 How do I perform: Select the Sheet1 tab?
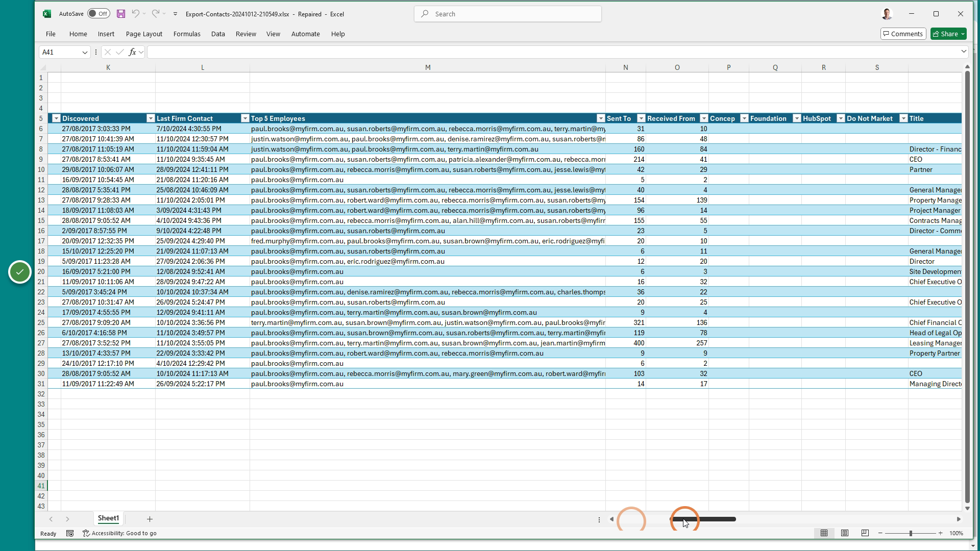(x=108, y=518)
